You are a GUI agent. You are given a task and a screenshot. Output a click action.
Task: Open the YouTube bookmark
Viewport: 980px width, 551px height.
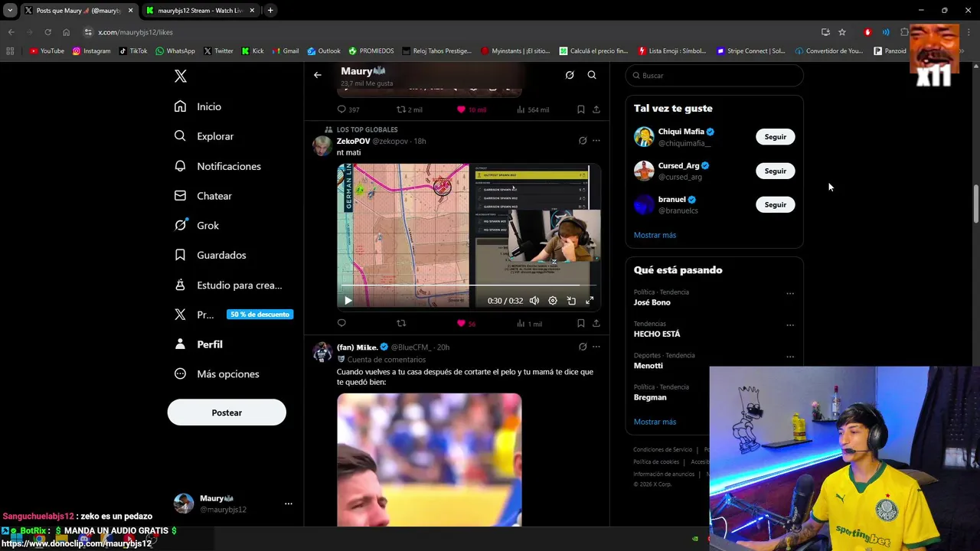tap(47, 51)
